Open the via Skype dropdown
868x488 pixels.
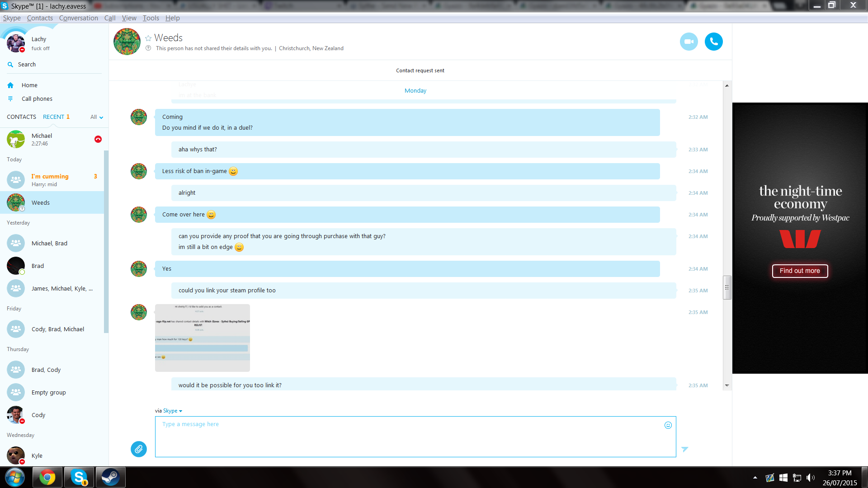(173, 411)
